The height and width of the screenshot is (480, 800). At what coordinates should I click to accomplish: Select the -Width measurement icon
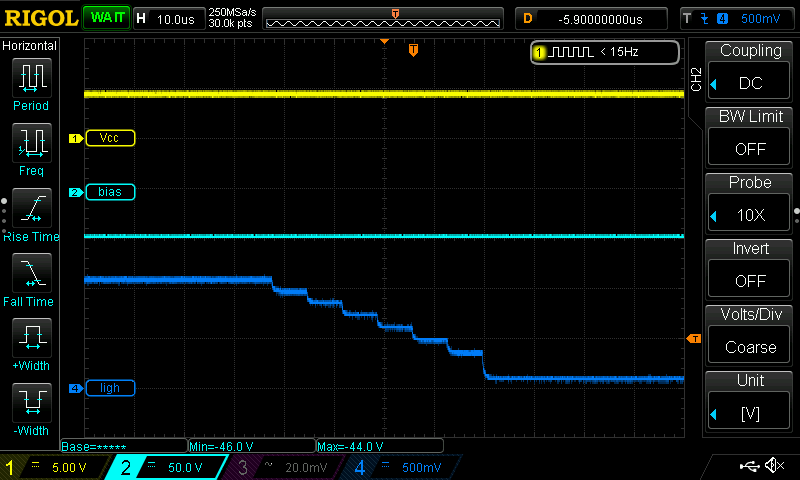(32, 403)
